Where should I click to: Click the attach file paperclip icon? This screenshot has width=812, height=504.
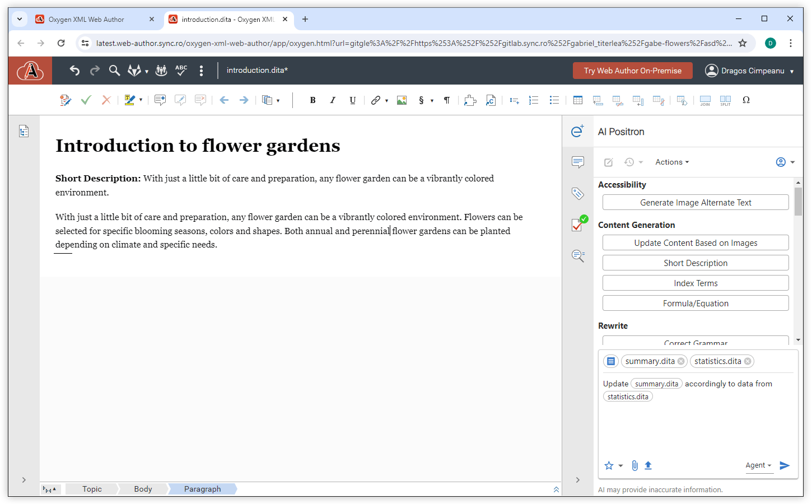(634, 465)
